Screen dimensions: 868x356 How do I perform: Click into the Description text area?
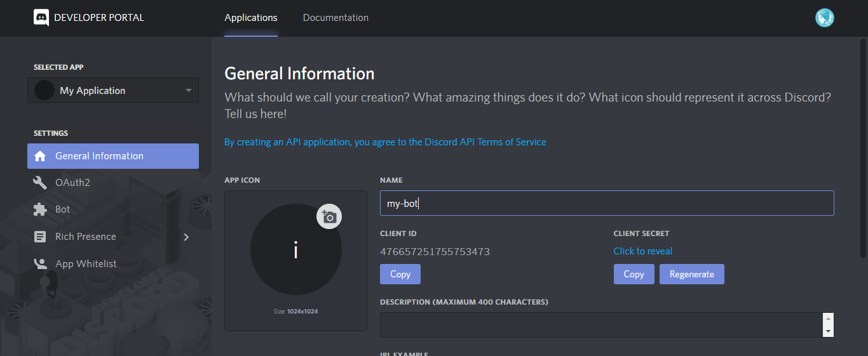pos(601,325)
